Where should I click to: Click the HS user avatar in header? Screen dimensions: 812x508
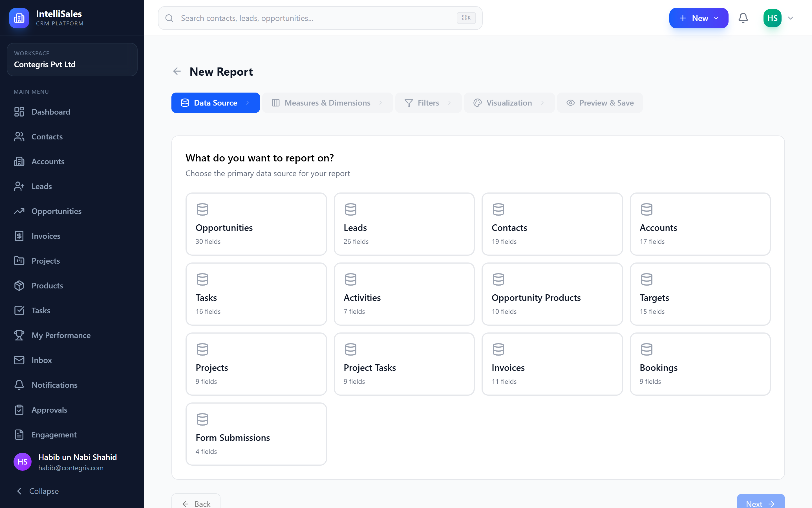772,18
